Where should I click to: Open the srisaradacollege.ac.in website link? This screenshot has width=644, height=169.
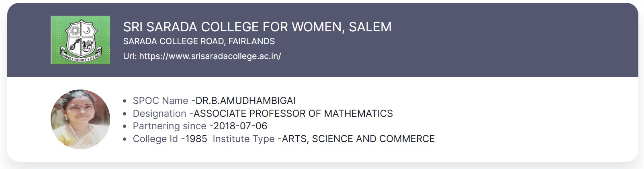(210, 56)
